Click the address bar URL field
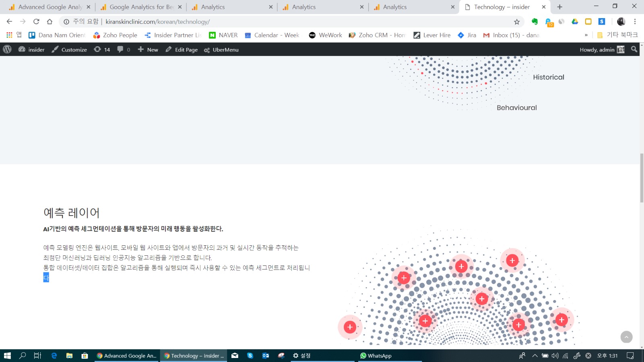 pos(282,22)
